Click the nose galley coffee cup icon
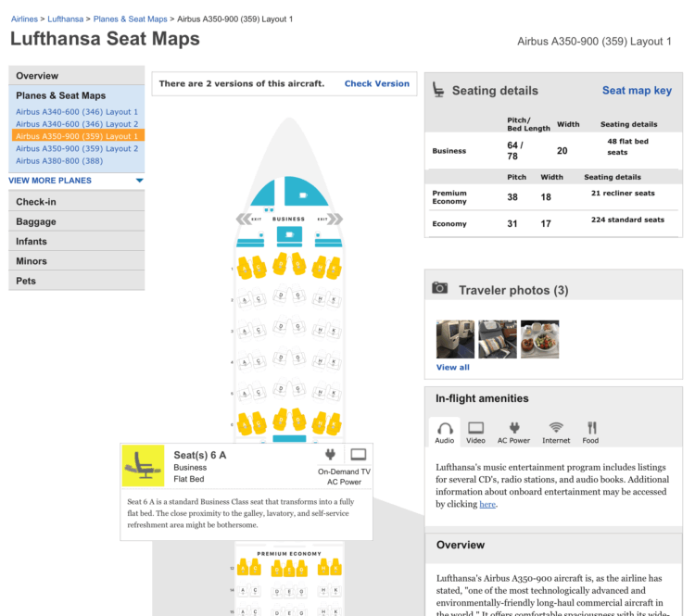Viewport: 695px width, 616px height. pos(303,195)
